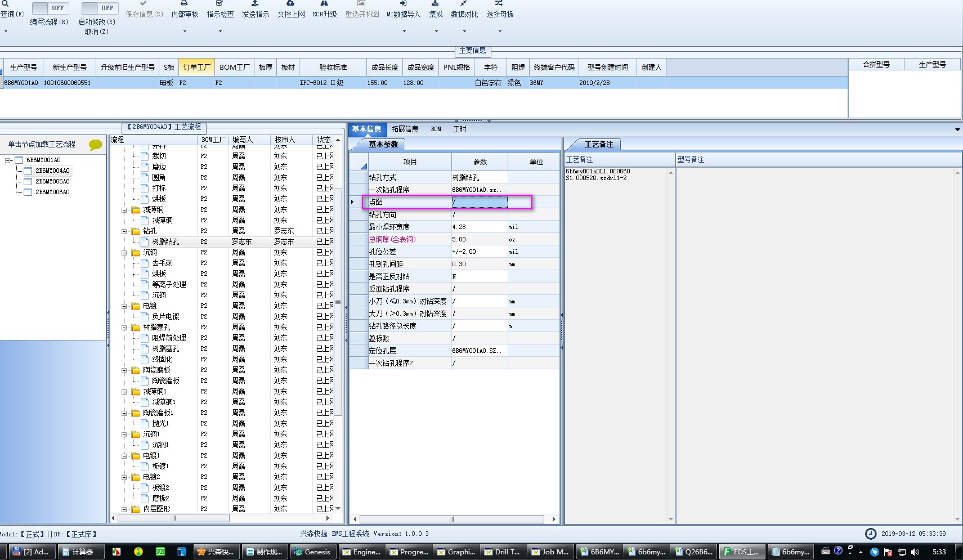Viewport: 963px width, 560px height.
Task: Click the 发送指示 upload icon
Action: (255, 3)
